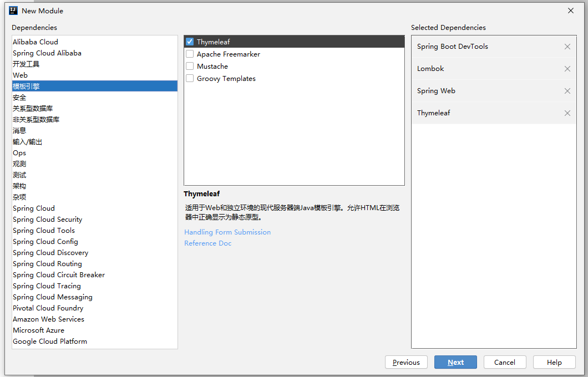This screenshot has height=377, width=588.
Task: Select the Alibaba Cloud category
Action: (95, 42)
